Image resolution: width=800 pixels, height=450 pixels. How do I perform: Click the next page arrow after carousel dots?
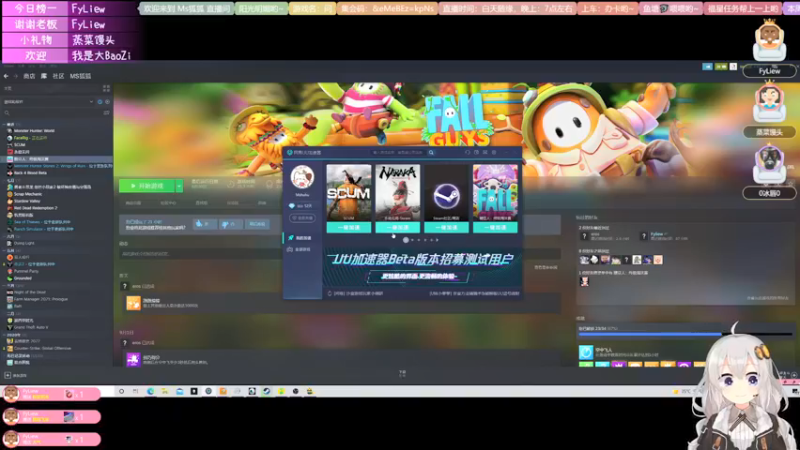(437, 240)
